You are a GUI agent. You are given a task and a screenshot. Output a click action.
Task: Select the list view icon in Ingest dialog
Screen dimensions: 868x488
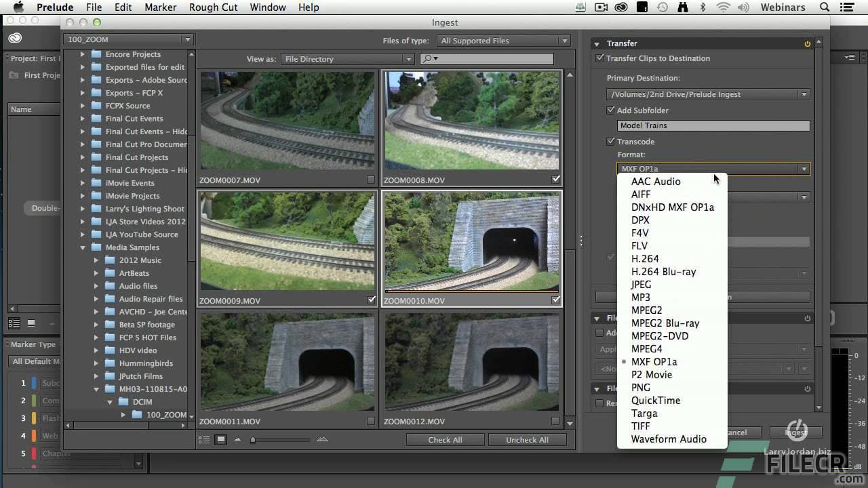(203, 439)
